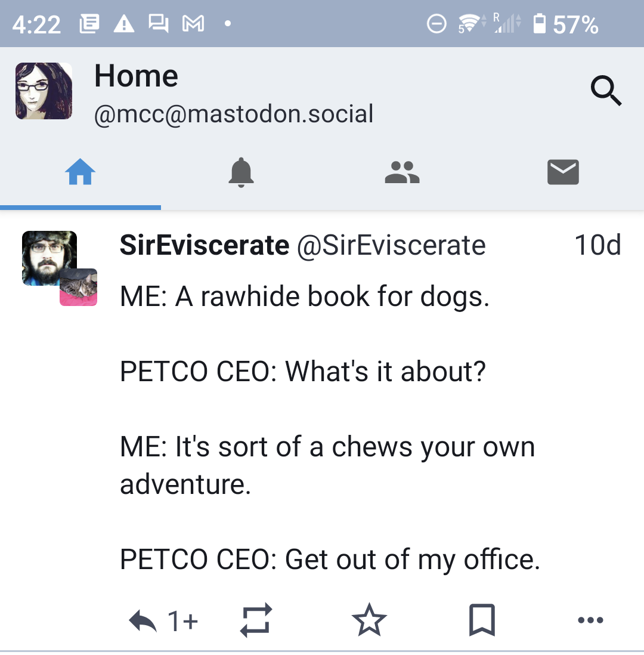The width and height of the screenshot is (644, 655).
Task: Reply to SirEviscerate's post
Action: coord(143,622)
